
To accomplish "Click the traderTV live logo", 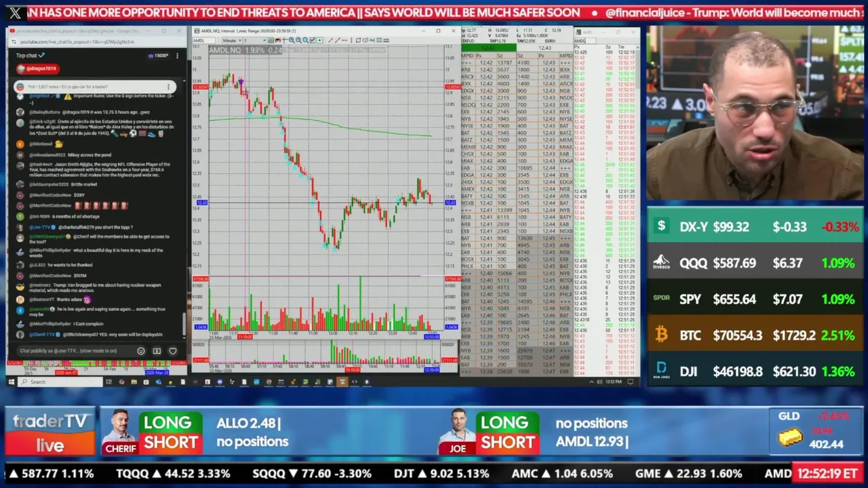I will [50, 432].
